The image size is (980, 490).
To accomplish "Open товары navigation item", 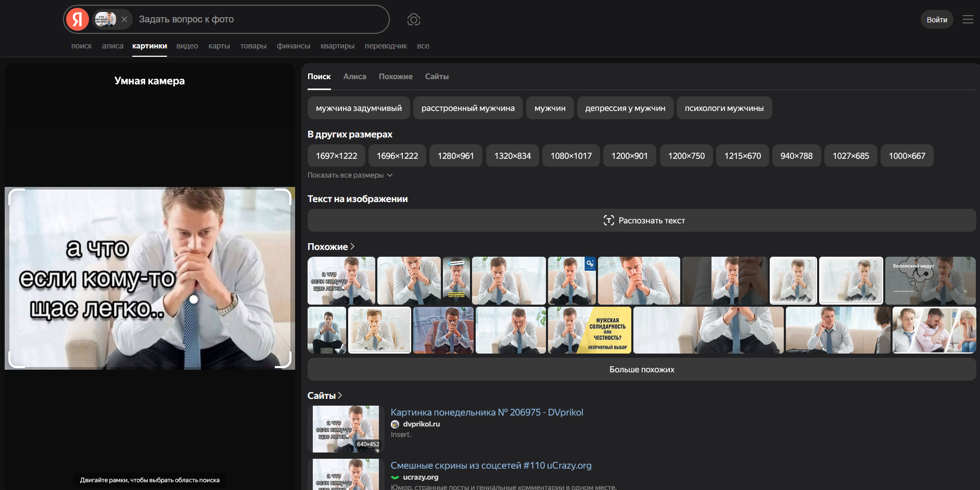I will point(253,46).
